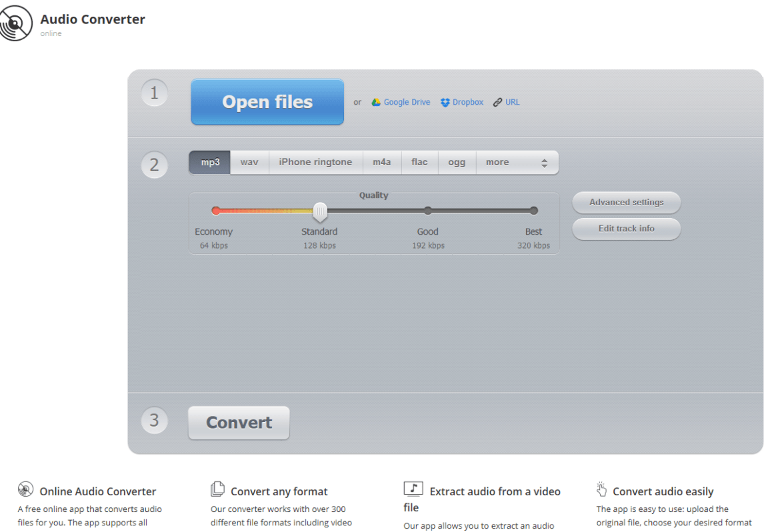Open the more formats dropdown
780x532 pixels.
[497, 162]
